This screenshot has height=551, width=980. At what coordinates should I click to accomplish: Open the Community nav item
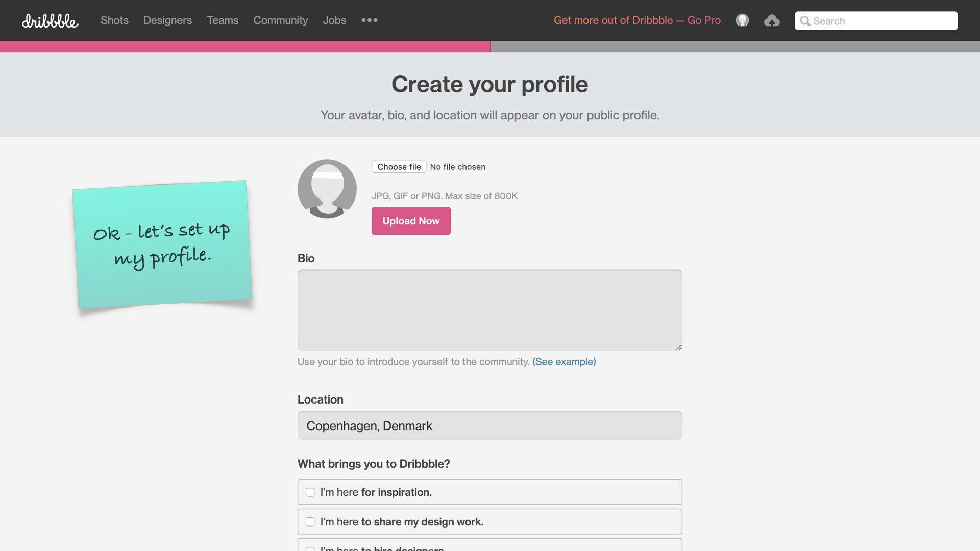tap(281, 20)
